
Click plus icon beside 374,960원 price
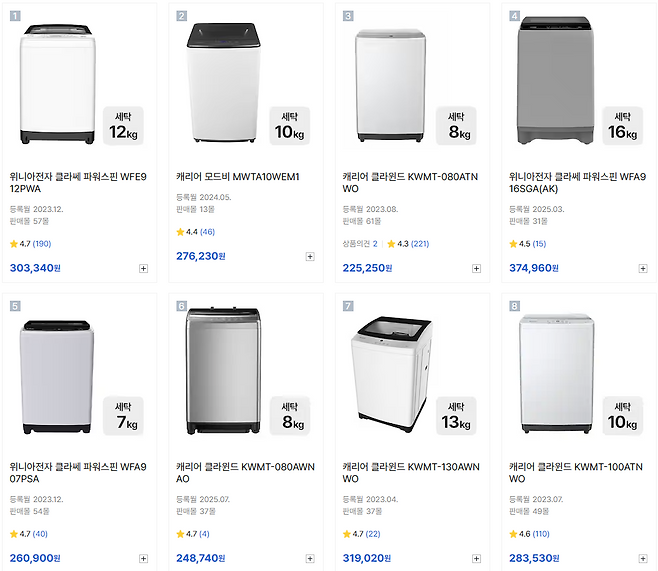tap(643, 268)
